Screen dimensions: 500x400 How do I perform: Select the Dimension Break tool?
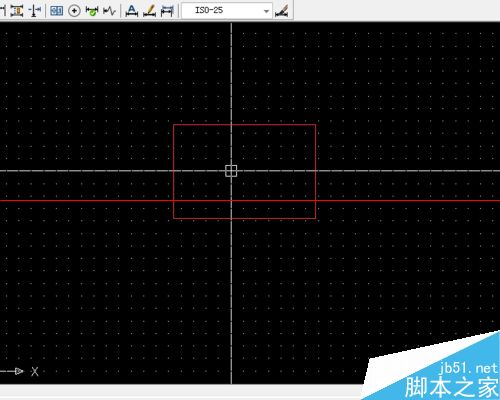(34, 11)
